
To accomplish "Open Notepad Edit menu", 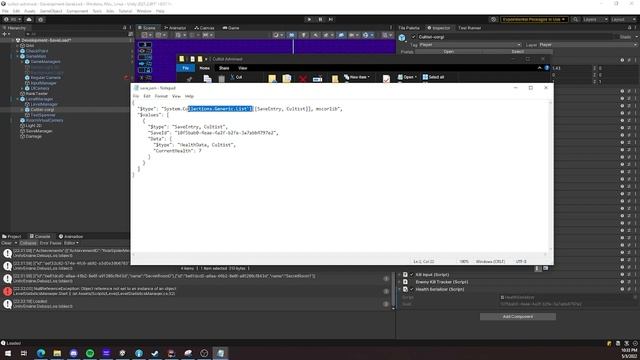I will pos(147,96).
